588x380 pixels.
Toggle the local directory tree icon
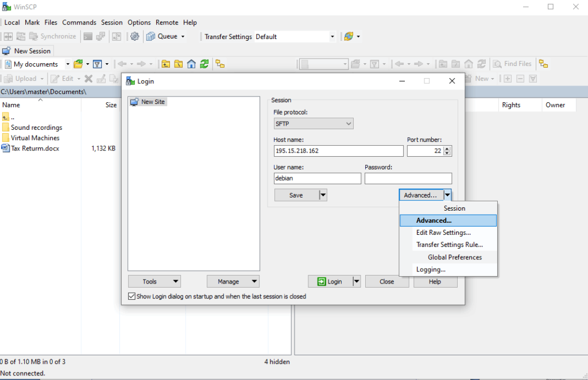point(220,64)
